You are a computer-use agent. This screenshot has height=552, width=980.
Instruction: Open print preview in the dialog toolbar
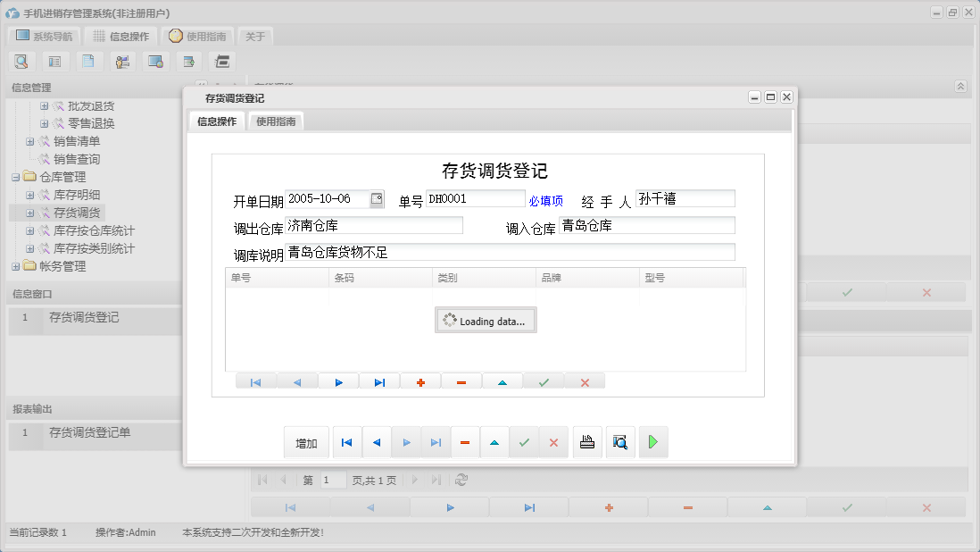(x=620, y=441)
